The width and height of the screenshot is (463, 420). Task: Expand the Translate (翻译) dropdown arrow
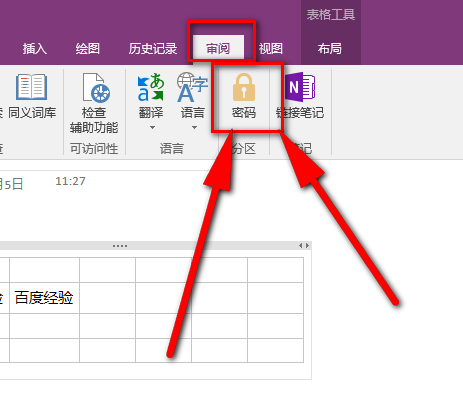152,127
